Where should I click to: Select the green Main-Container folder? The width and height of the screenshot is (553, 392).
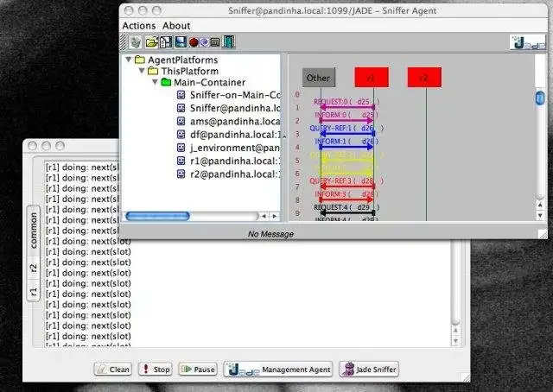[203, 82]
